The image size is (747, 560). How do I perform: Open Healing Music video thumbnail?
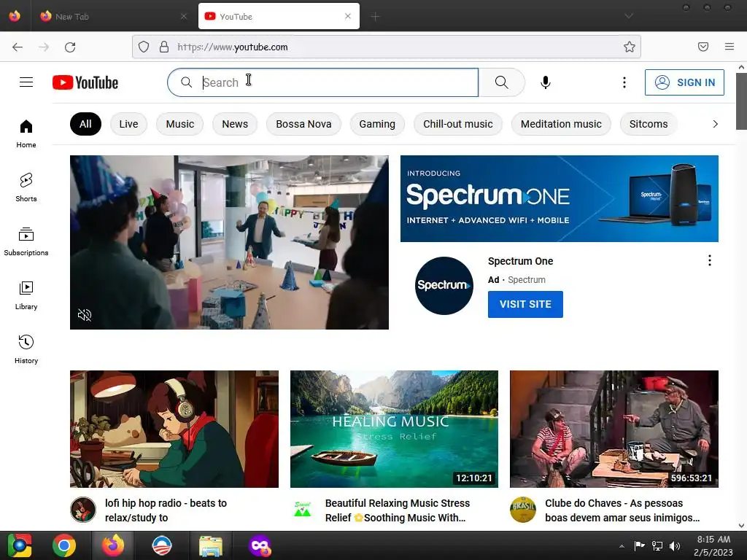[394, 429]
